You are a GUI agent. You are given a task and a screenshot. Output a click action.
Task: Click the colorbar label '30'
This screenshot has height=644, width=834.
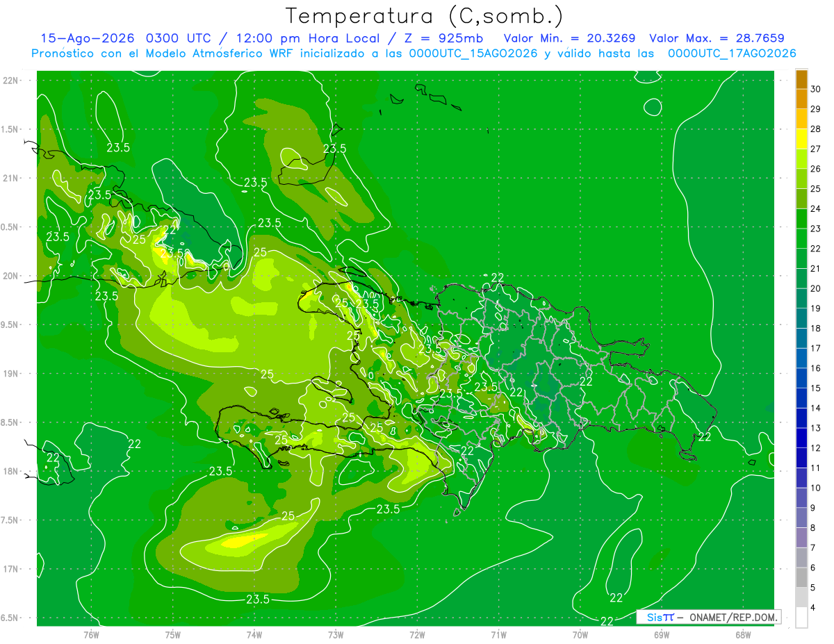coord(816,89)
